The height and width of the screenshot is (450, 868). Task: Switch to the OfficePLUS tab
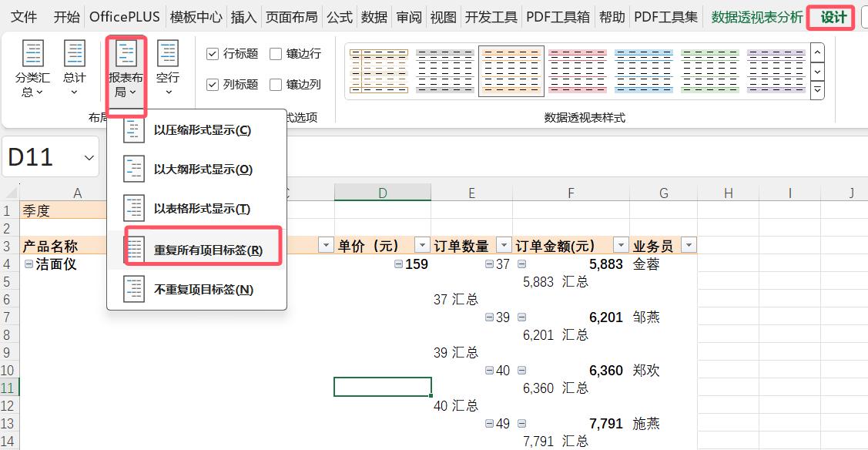125,17
